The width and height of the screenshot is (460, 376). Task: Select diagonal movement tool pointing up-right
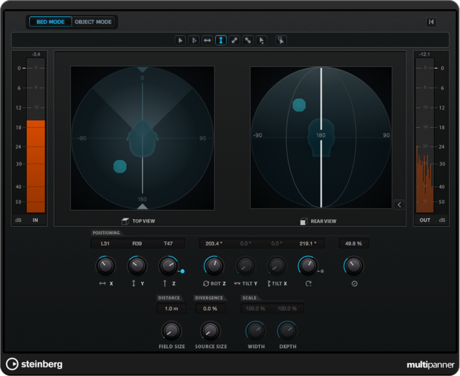[234, 41]
